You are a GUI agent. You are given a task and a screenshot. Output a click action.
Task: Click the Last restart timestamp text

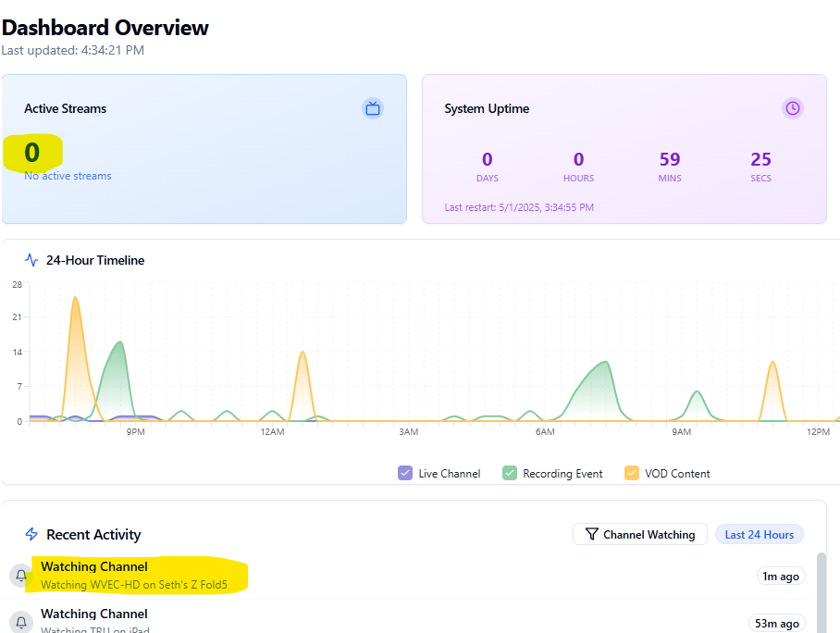519,207
